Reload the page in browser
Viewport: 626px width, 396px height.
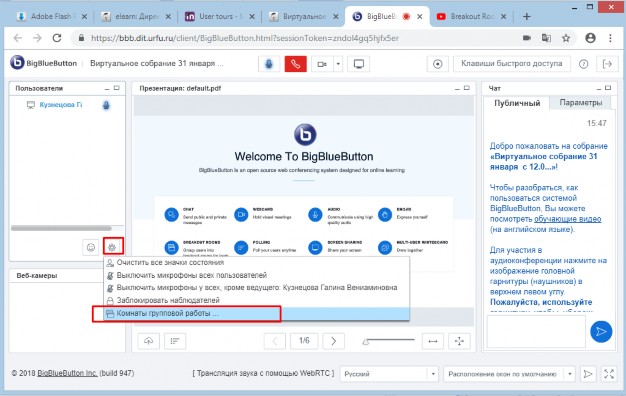coord(57,38)
